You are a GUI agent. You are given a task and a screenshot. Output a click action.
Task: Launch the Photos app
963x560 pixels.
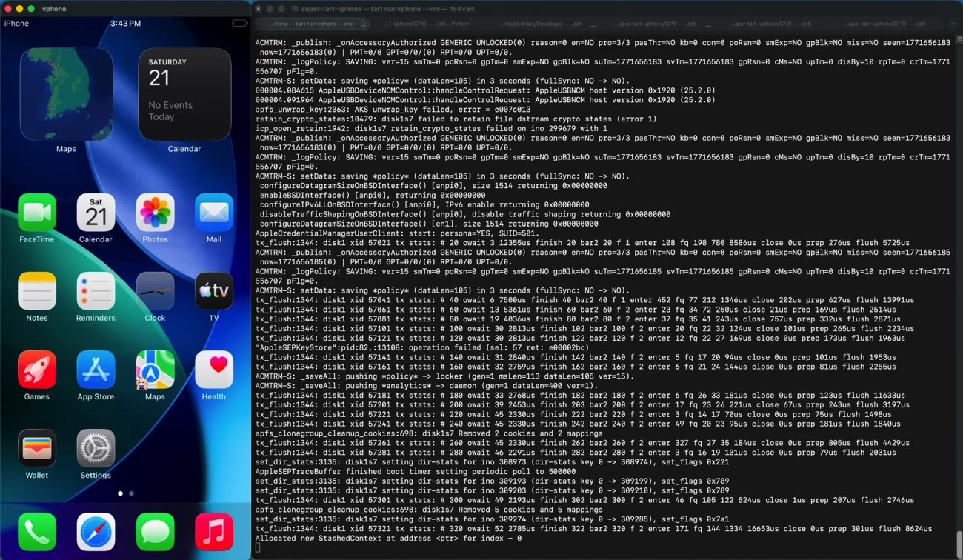point(155,213)
